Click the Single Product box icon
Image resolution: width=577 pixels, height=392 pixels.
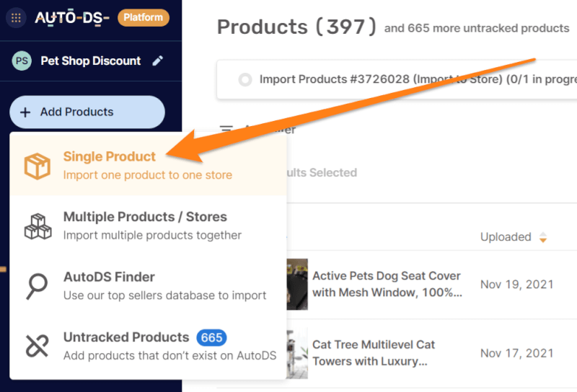(38, 166)
